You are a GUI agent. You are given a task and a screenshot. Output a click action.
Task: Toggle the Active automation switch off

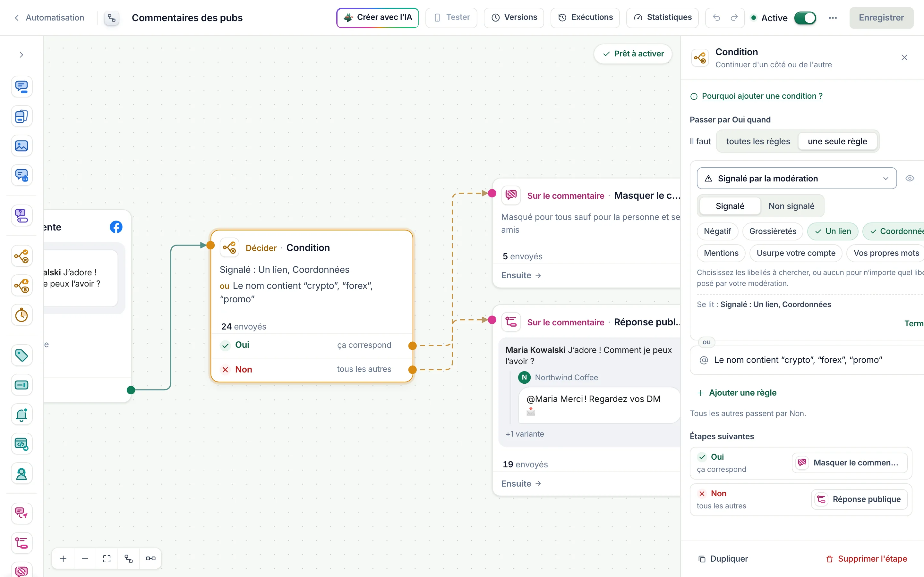[805, 18]
